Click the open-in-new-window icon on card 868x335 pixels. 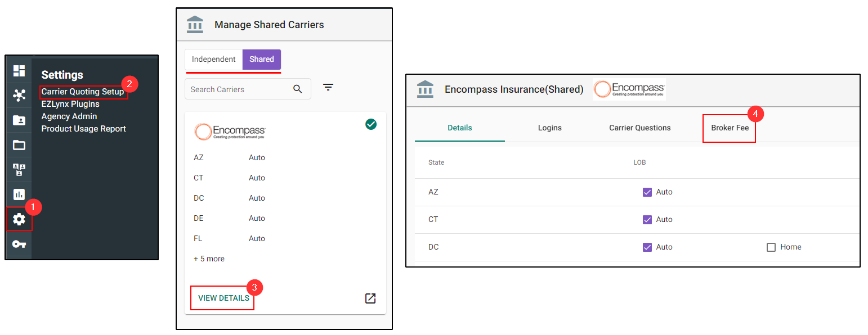370,298
